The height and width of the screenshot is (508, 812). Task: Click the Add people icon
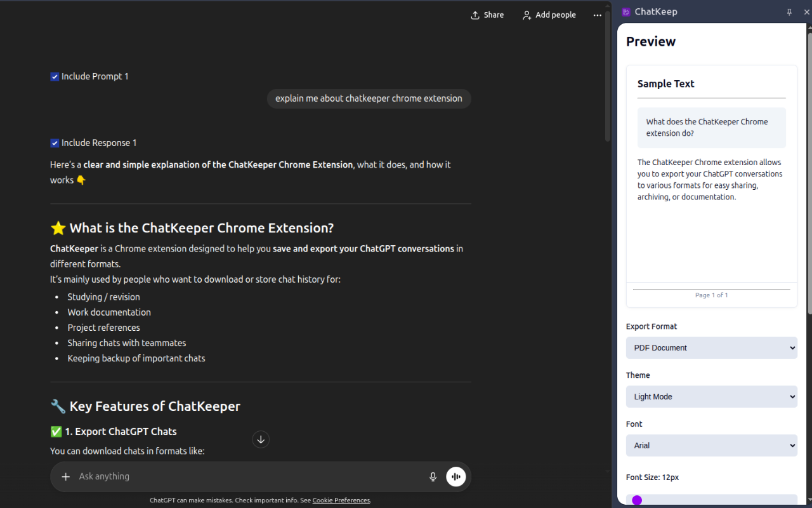coord(527,15)
